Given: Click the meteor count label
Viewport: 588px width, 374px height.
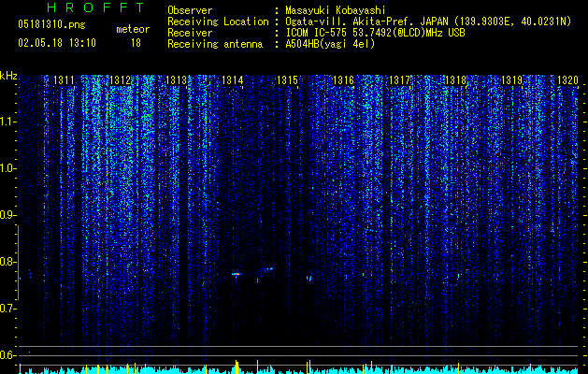Looking at the screenshot, I should [x=133, y=29].
